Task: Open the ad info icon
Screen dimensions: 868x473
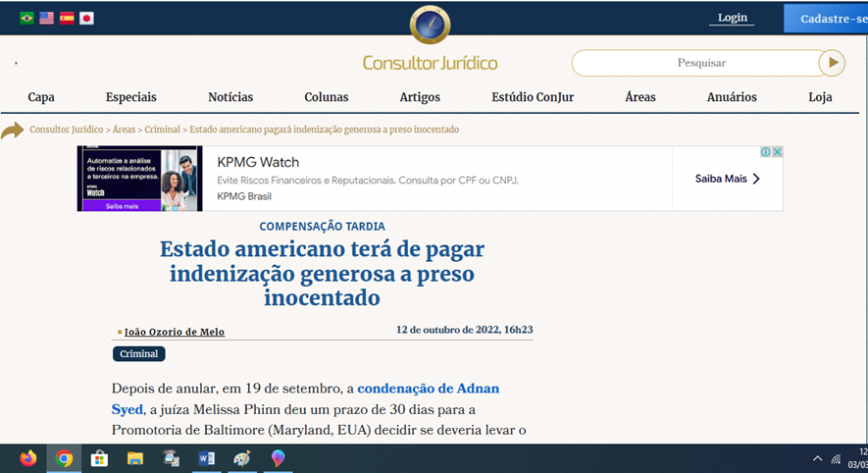Action: (766, 152)
